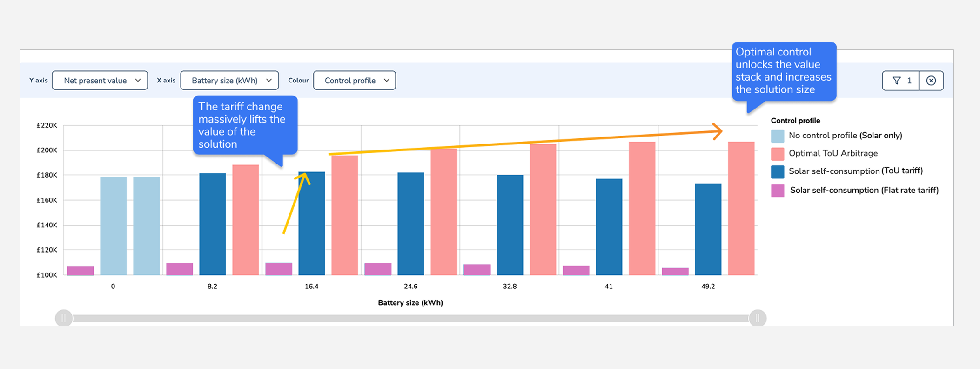Click the dark blue bar at 41

click(x=609, y=227)
